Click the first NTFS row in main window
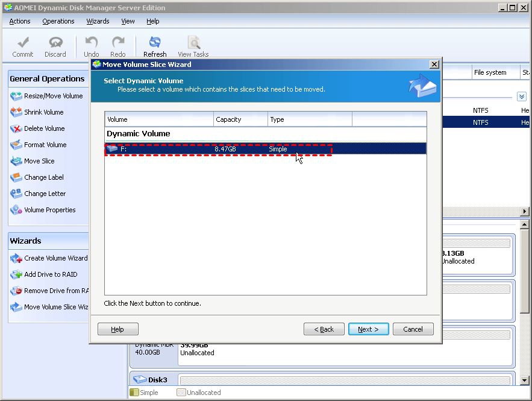 486,110
